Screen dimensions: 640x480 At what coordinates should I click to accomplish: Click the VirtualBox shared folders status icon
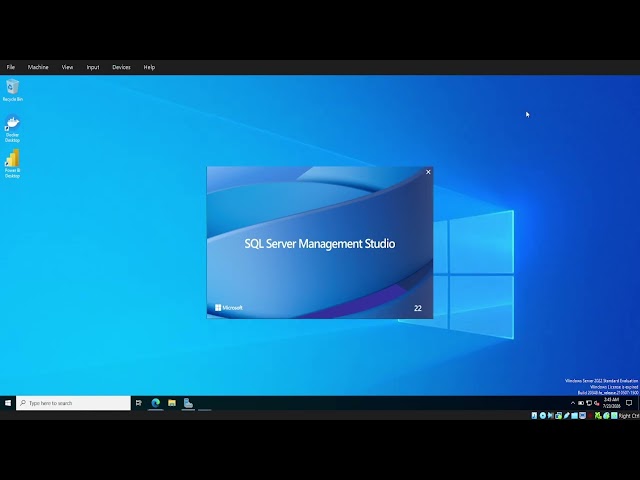coord(575,416)
